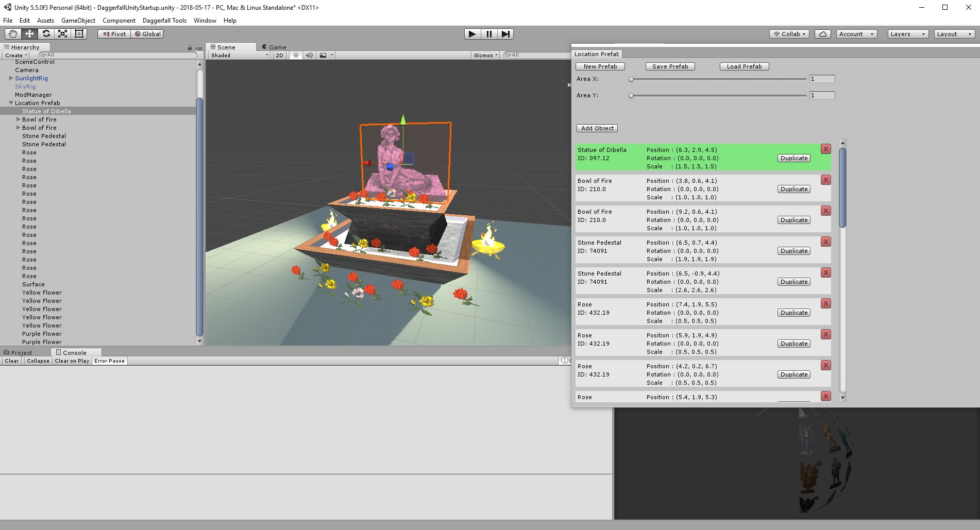Toggle Clear on Play in Console
The width and height of the screenshot is (980, 530).
pyautogui.click(x=72, y=361)
